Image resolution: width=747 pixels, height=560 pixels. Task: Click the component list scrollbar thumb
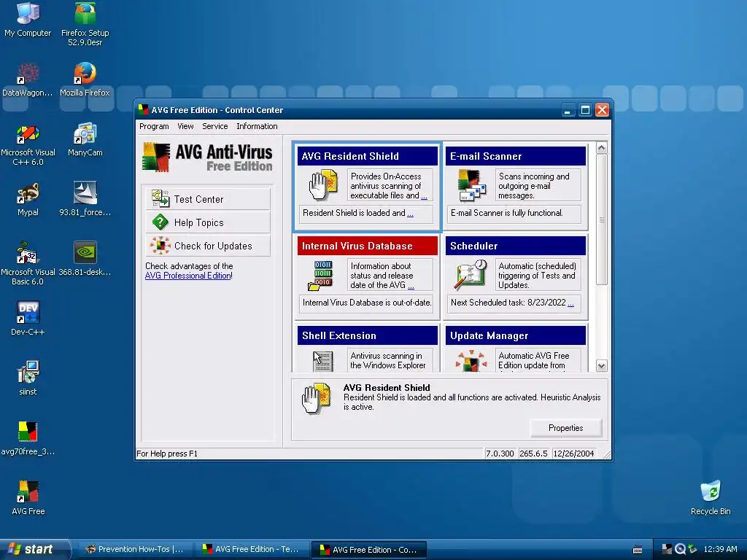point(601,219)
